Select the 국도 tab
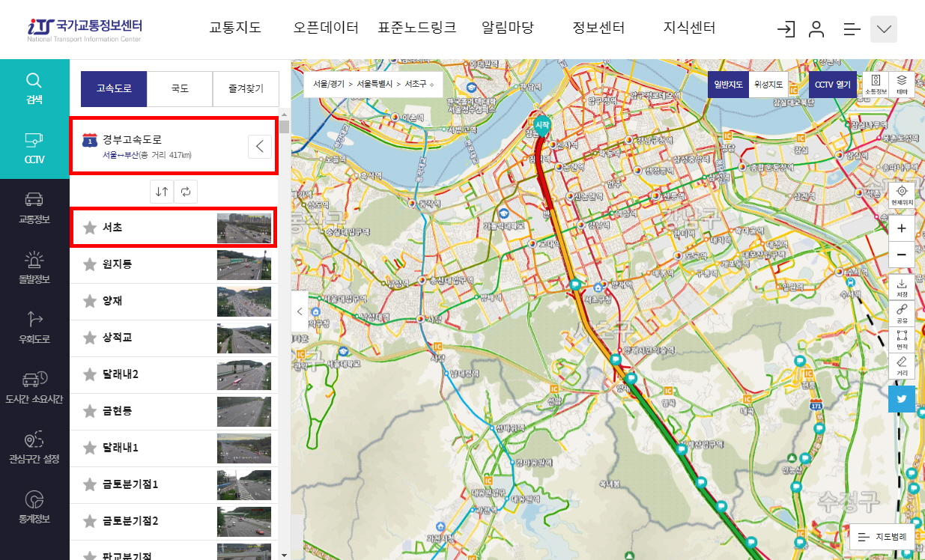 (180, 88)
